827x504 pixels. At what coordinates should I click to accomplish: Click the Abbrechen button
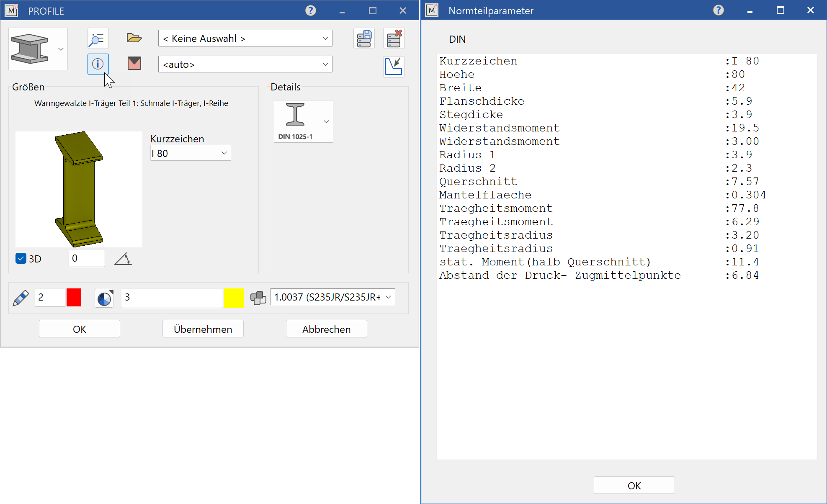pos(327,329)
